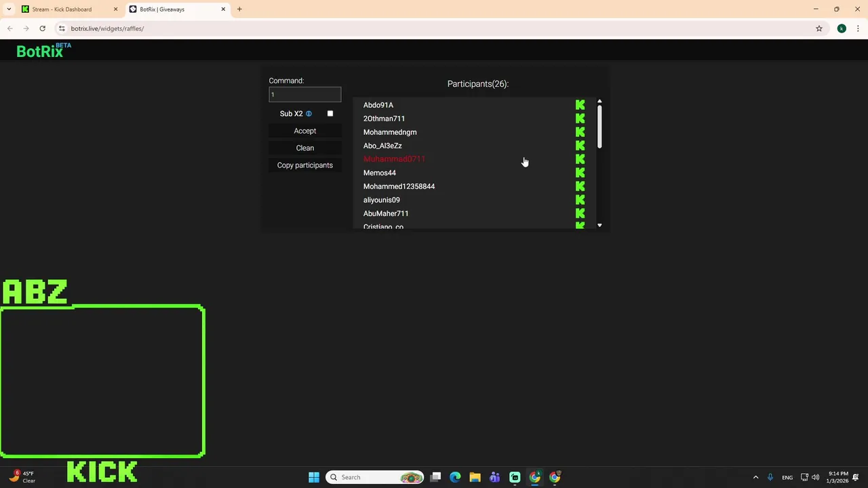The width and height of the screenshot is (868, 488).
Task: Show hidden system tray icons
Action: (x=755, y=477)
